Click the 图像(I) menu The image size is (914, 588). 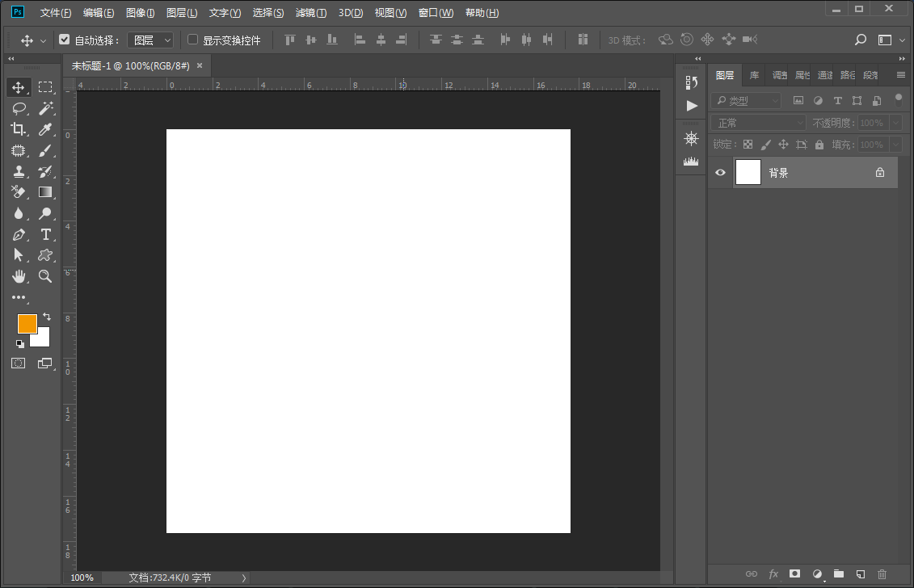click(141, 13)
